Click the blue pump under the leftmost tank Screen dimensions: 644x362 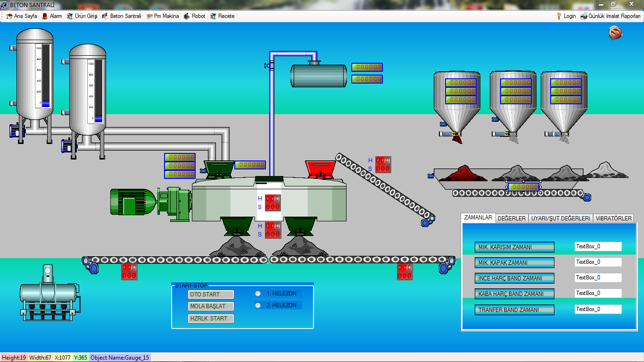(18, 130)
